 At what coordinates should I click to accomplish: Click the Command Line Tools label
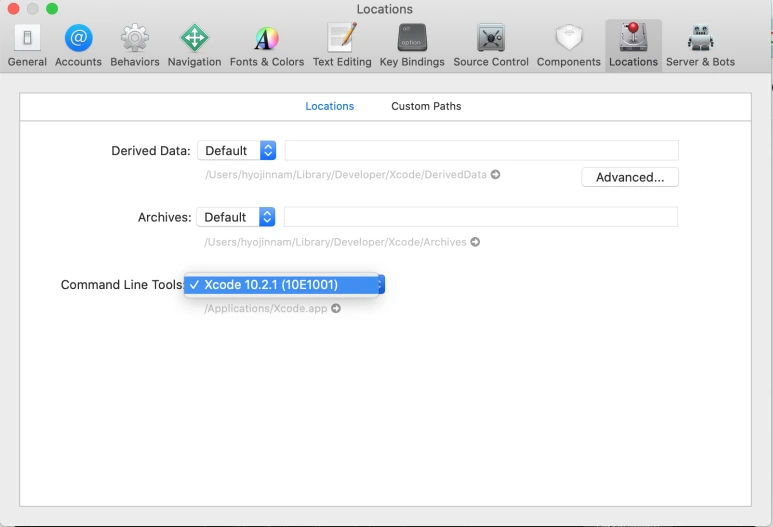click(x=122, y=284)
